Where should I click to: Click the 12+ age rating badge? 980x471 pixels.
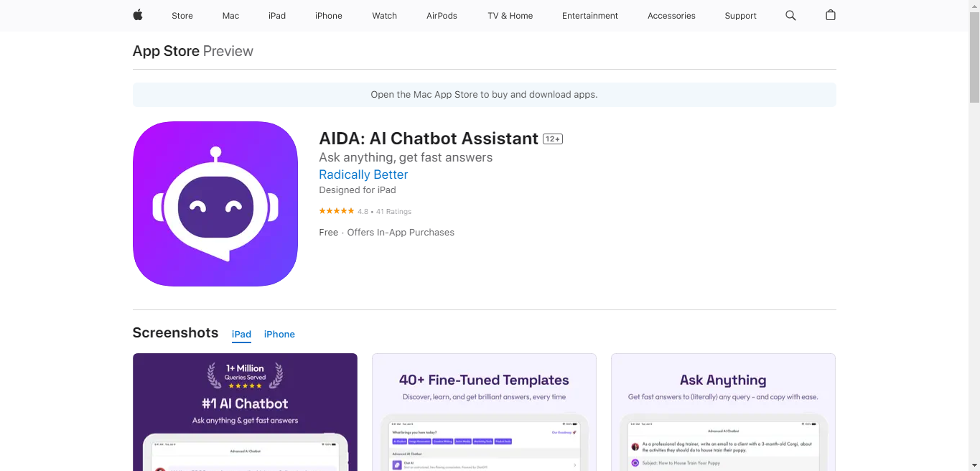[x=553, y=139]
